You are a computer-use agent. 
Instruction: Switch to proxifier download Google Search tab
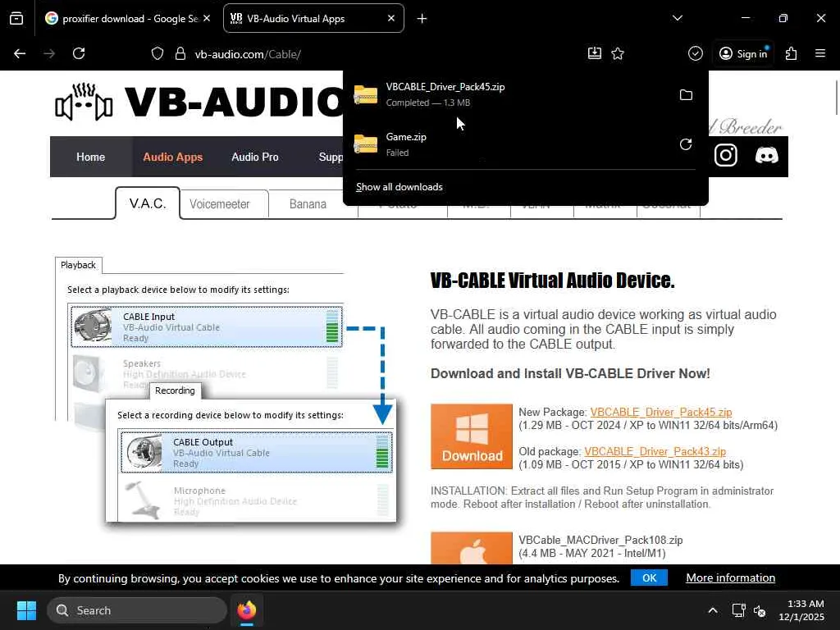(127, 19)
